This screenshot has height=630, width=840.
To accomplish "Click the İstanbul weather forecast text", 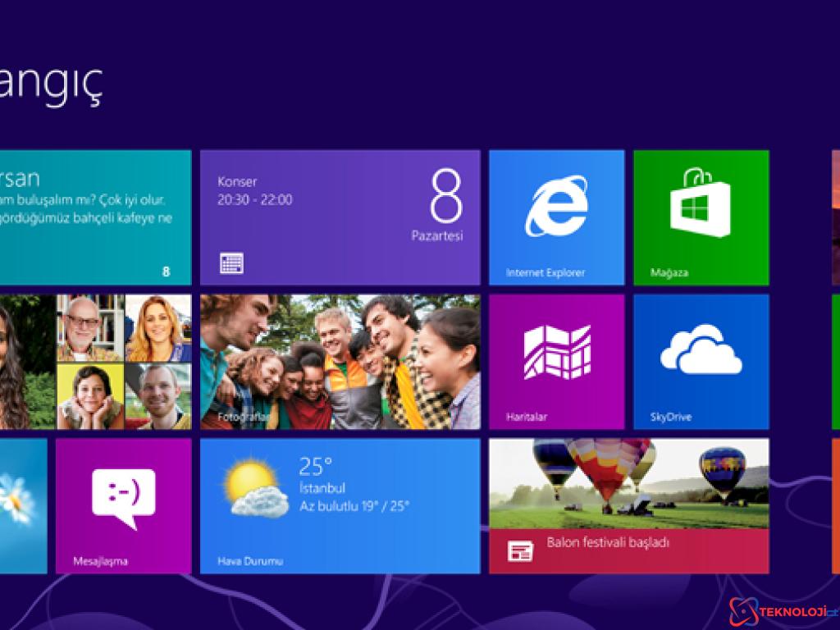I will pyautogui.click(x=353, y=496).
